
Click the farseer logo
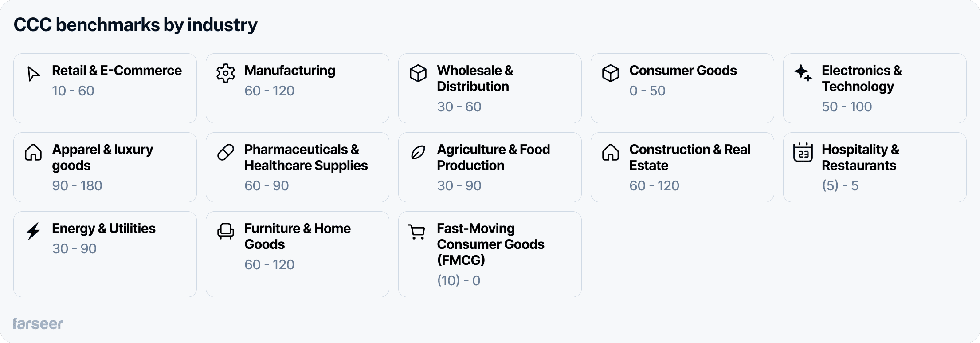tap(38, 324)
